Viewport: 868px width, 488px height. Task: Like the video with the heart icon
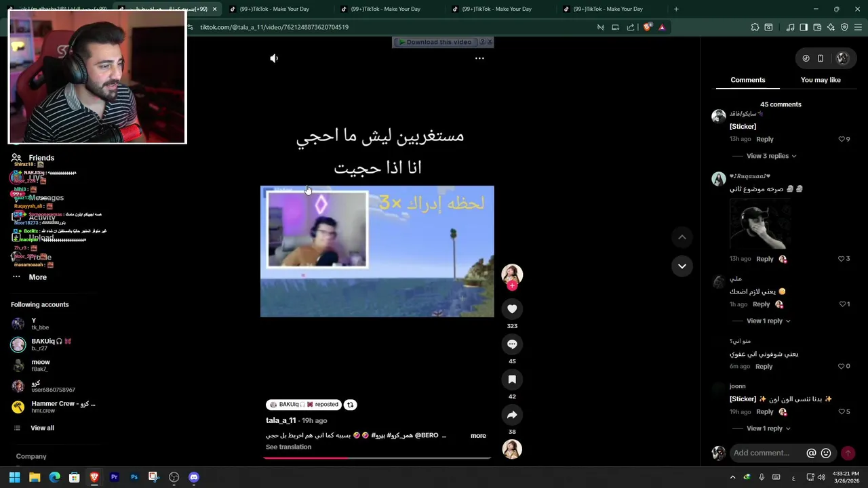(512, 309)
